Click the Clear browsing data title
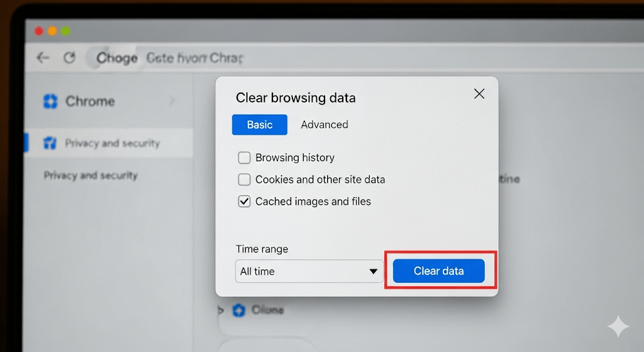The width and height of the screenshot is (644, 352). [296, 98]
